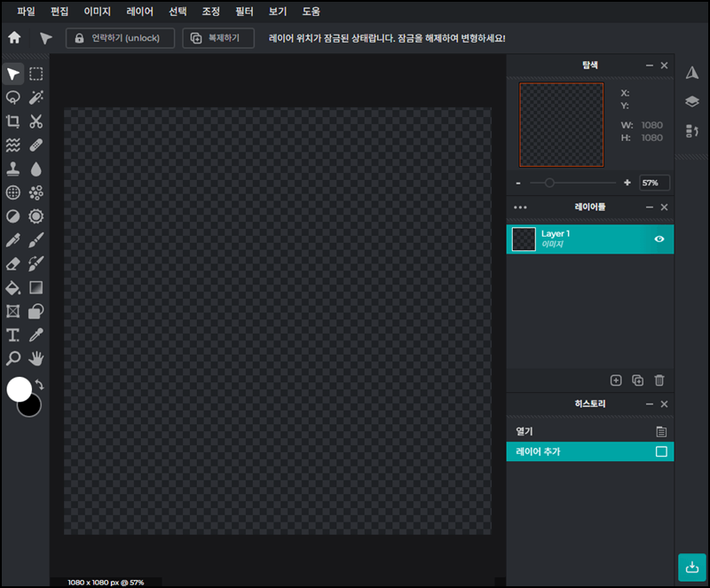The image size is (710, 588).
Task: Open the 조정 menu
Action: [210, 12]
